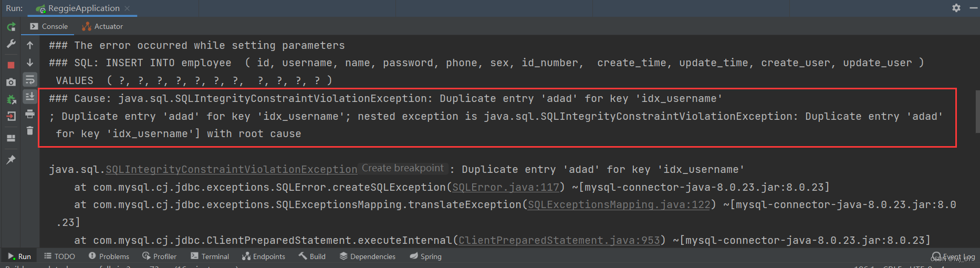Open the SQLError.java:117 source link
The height and width of the screenshot is (268, 980).
coord(505,187)
